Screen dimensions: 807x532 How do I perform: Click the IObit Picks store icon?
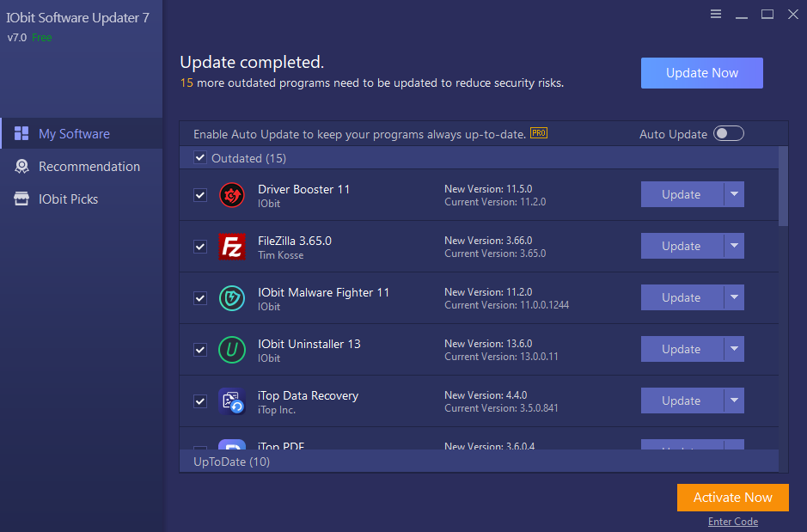click(21, 199)
